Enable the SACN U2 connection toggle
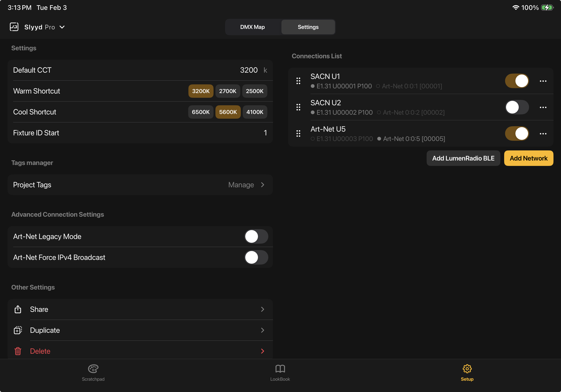This screenshot has width=561, height=392. pyautogui.click(x=517, y=107)
